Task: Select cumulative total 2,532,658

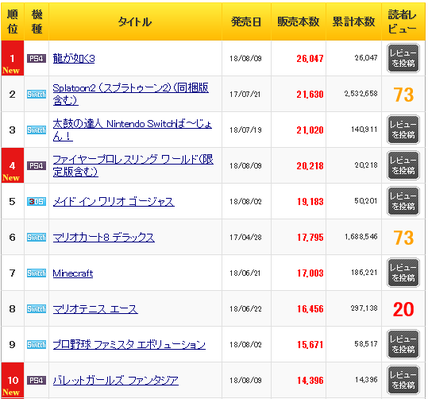Action: (361, 94)
